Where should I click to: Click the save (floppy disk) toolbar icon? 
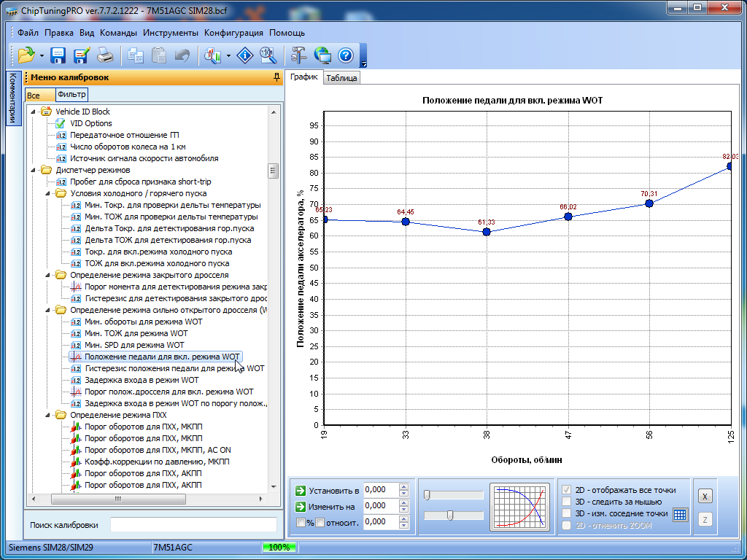point(58,55)
